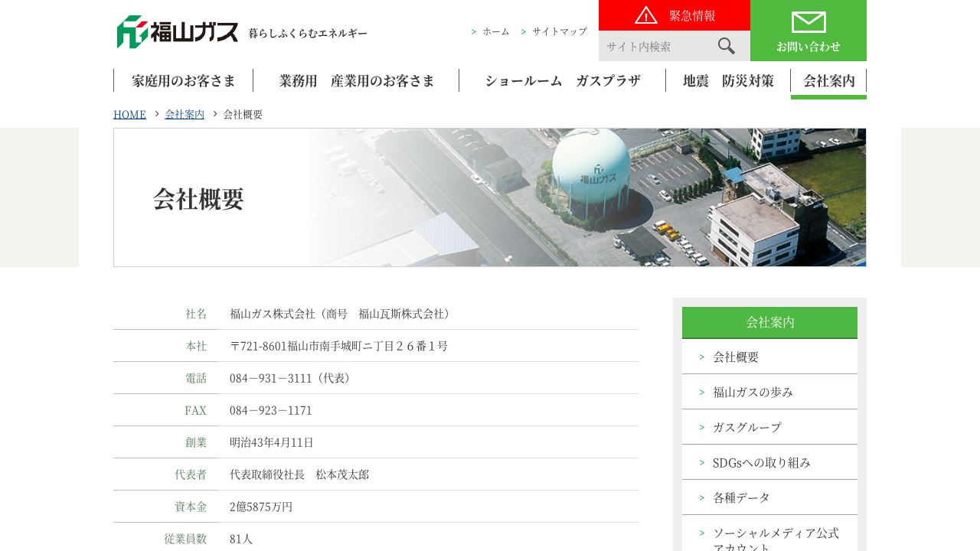The height and width of the screenshot is (551, 980).
Task: Open the サイトマップ link
Action: point(559,31)
